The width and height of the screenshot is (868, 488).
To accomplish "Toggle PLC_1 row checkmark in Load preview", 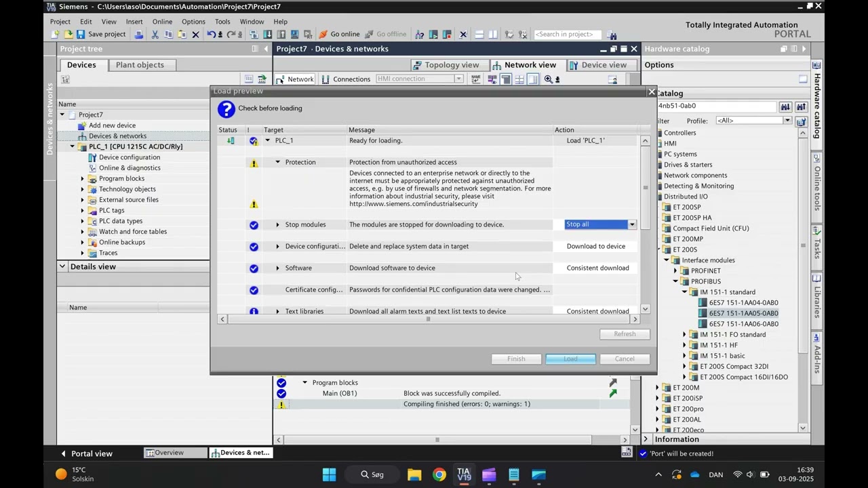I will [254, 141].
